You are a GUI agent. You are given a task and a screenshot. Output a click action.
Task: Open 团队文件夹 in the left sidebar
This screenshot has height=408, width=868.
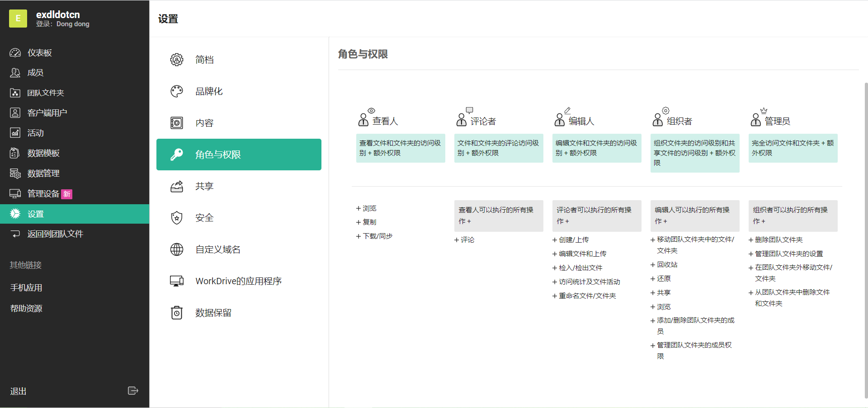coord(45,93)
